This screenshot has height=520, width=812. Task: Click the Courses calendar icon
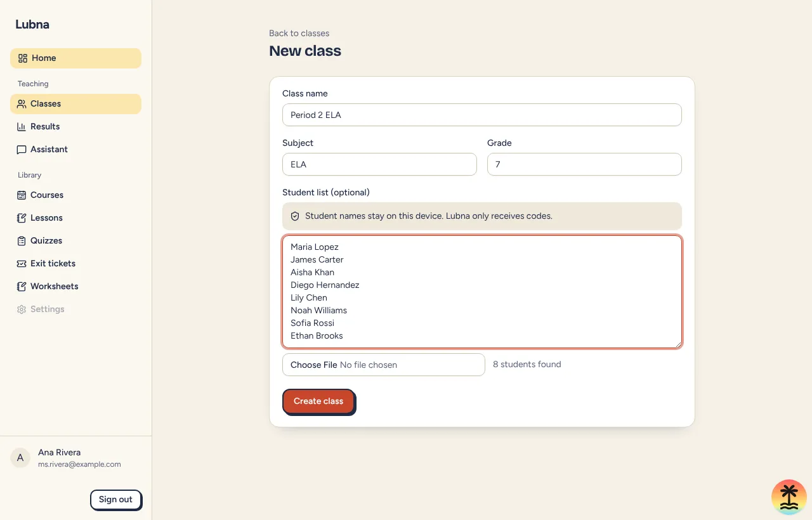22,195
